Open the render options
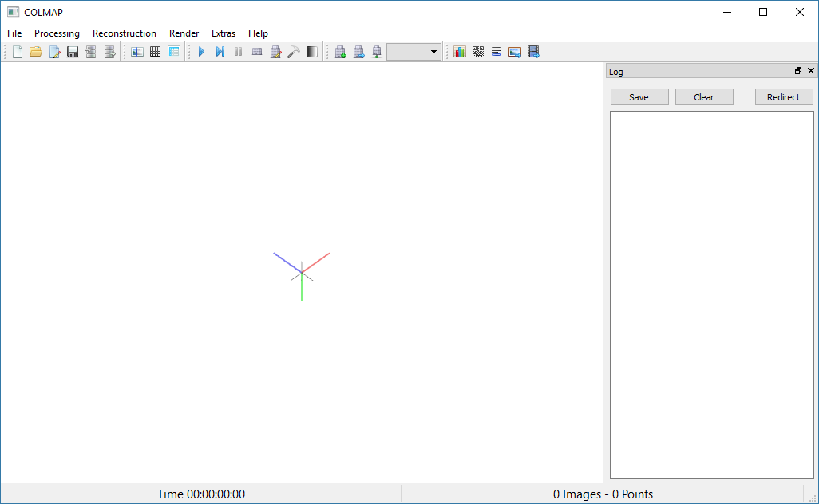819x504 pixels. point(311,51)
